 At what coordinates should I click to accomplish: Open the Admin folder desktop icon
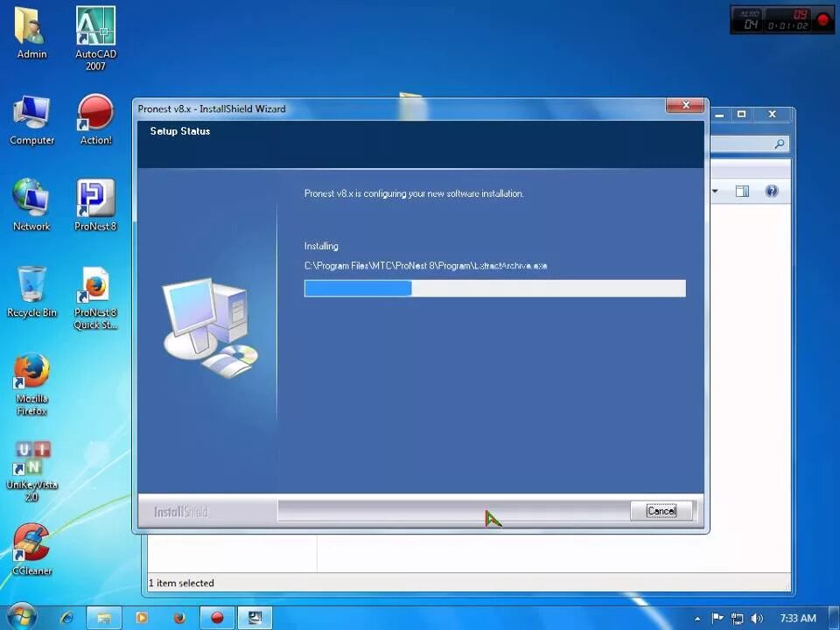pos(31,32)
